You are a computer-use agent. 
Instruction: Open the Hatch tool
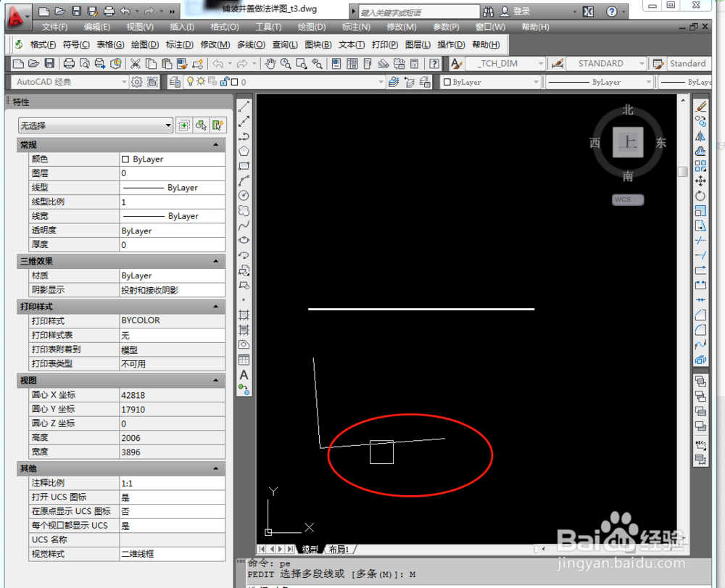[244, 315]
